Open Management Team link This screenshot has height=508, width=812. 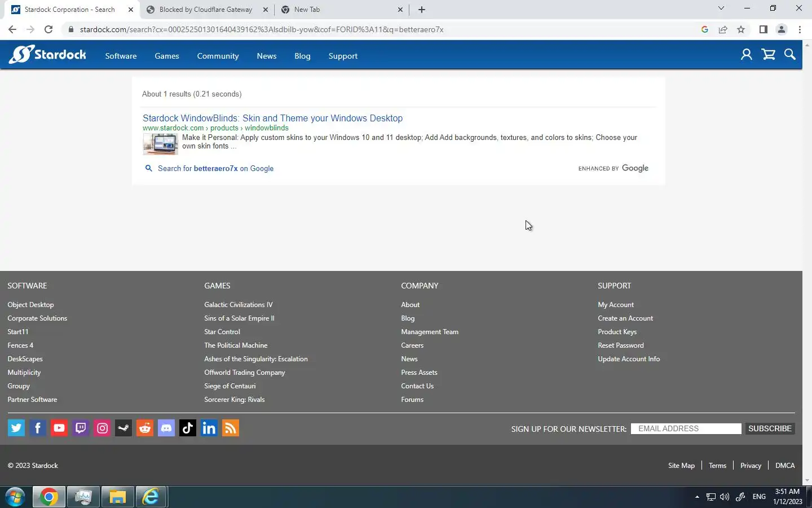(x=430, y=332)
